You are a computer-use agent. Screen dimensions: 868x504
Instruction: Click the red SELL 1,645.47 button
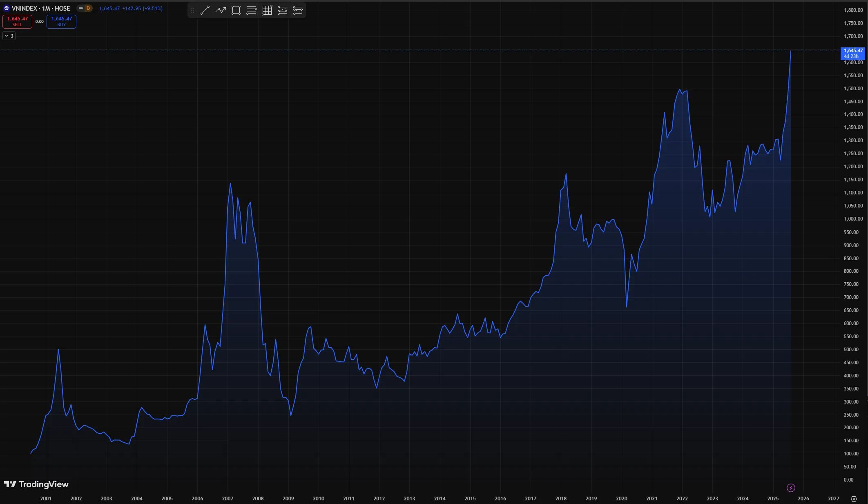coord(17,21)
